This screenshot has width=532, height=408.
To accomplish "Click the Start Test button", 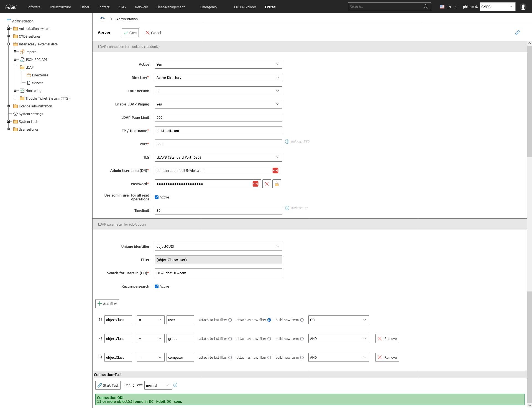I will pyautogui.click(x=108, y=385).
